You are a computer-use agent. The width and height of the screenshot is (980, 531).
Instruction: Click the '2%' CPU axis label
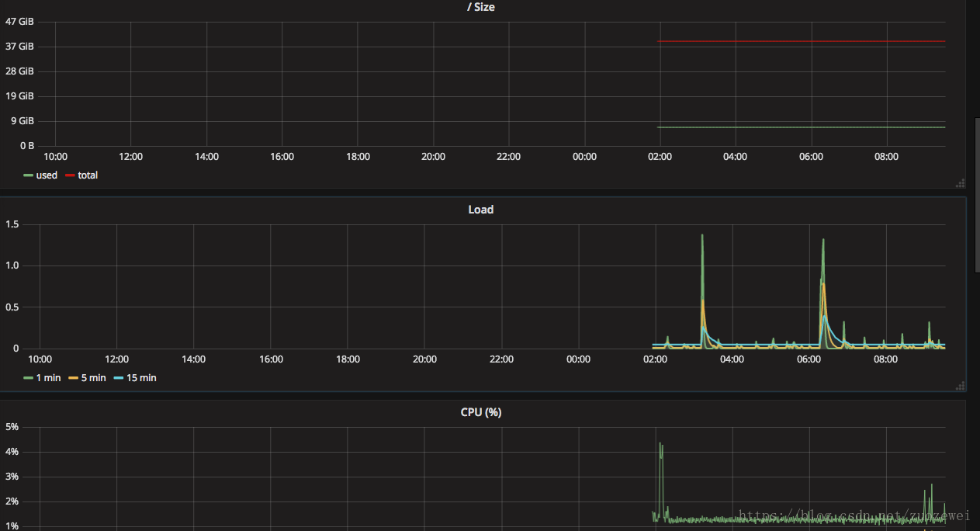(12, 501)
